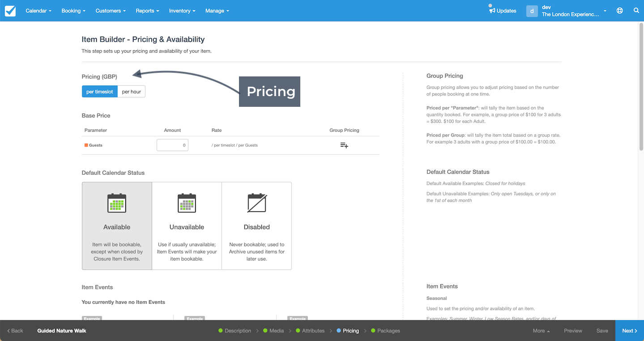Open the More menu in footer
The width and height of the screenshot is (644, 341).
click(541, 331)
